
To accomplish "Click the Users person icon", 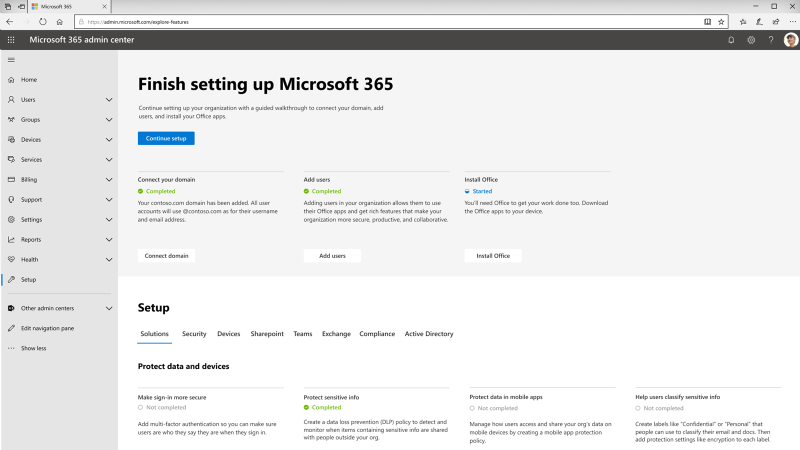I will (x=11, y=99).
